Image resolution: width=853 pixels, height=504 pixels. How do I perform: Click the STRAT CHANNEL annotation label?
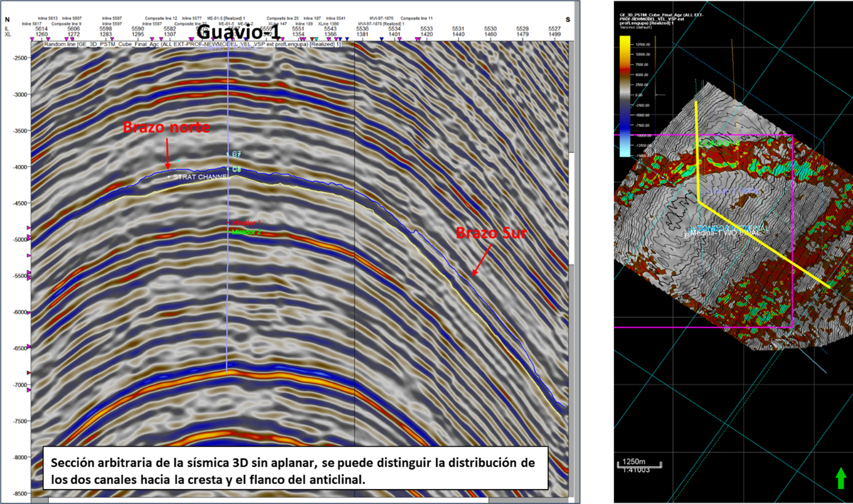[199, 177]
